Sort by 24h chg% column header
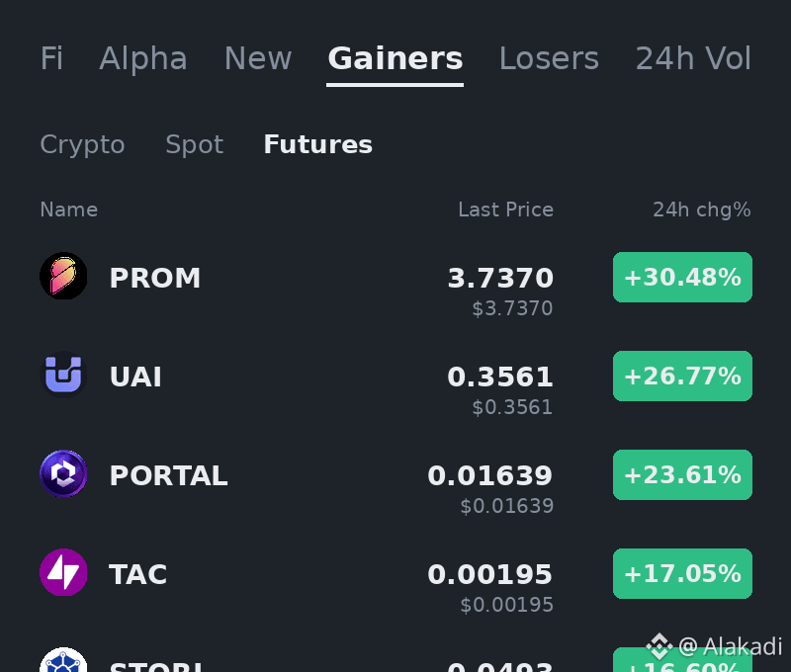791x672 pixels. click(x=702, y=210)
